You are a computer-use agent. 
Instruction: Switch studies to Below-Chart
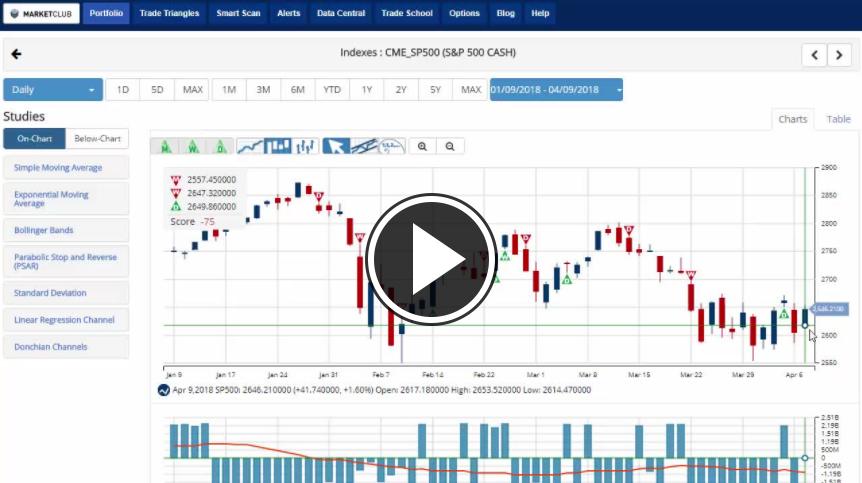pyautogui.click(x=97, y=139)
